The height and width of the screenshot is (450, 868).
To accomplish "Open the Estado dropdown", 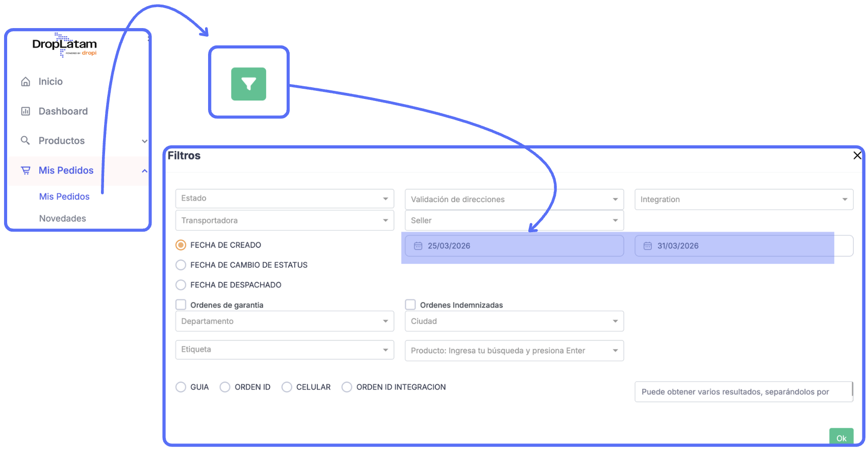I will tap(284, 198).
